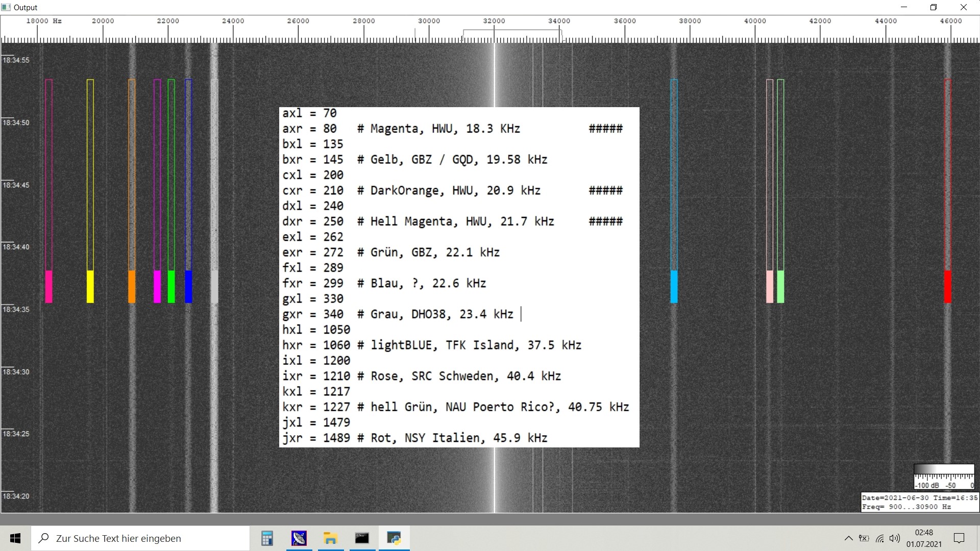The height and width of the screenshot is (551, 980).
Task: Switch to the Python app in taskbar
Action: pos(394,538)
